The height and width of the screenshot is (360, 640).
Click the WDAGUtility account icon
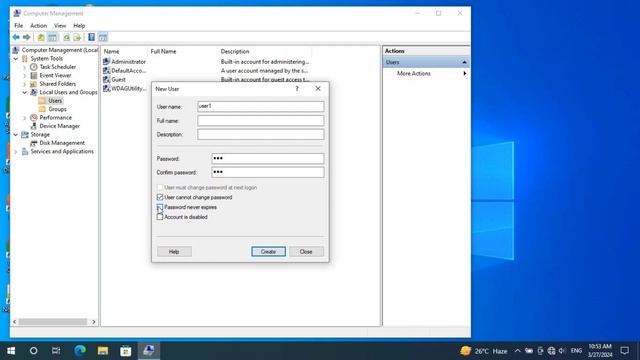[107, 88]
